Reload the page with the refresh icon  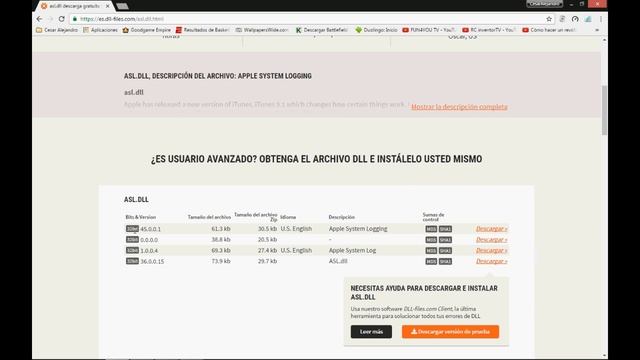(62, 19)
